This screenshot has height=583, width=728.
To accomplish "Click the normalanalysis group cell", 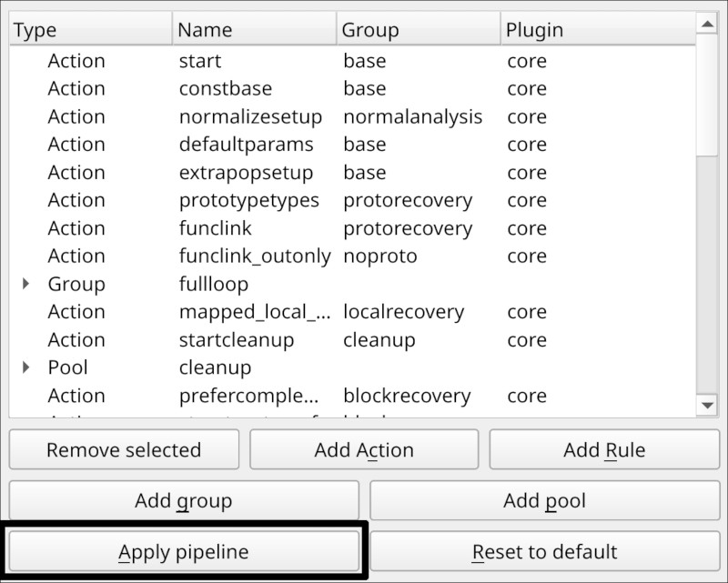I will click(413, 116).
